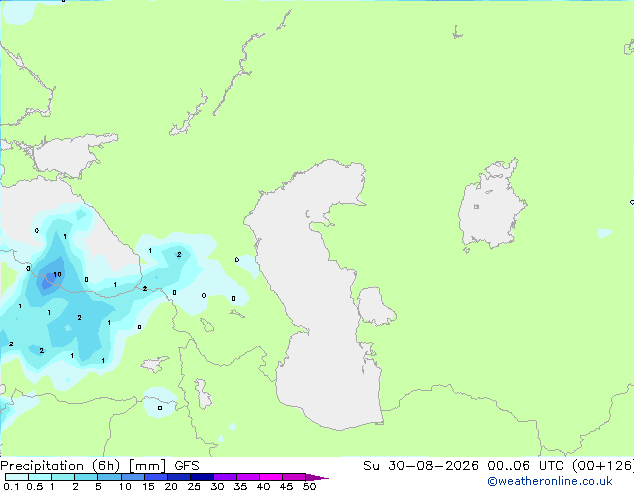Click the 45–50 mm legend color box

[x=294, y=477]
